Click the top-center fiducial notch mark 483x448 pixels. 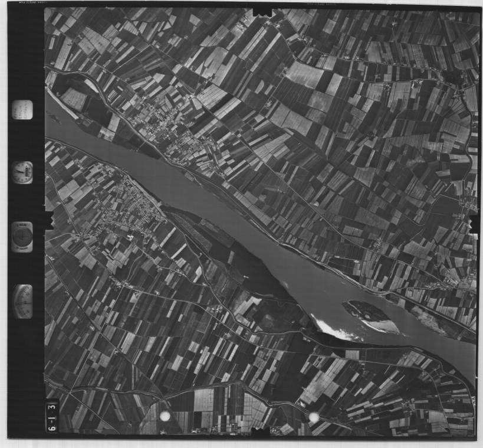(x=262, y=12)
